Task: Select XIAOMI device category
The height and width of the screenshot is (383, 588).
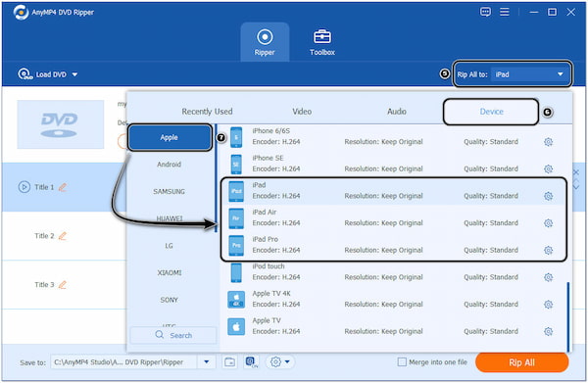Action: click(x=170, y=273)
